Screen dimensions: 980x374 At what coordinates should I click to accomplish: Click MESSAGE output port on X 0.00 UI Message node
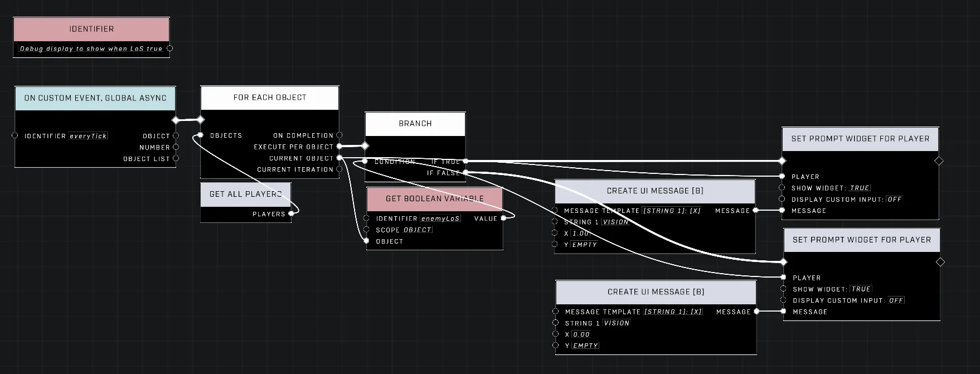click(756, 311)
